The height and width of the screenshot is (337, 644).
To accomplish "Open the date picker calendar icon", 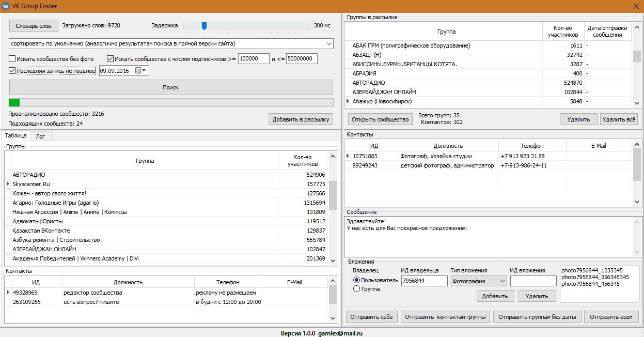I will tap(138, 71).
